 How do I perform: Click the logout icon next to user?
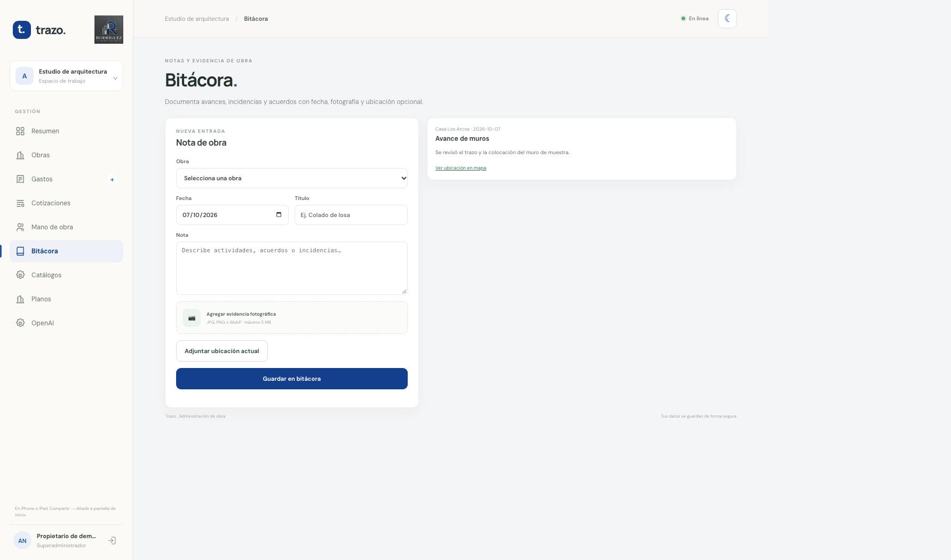pos(112,541)
